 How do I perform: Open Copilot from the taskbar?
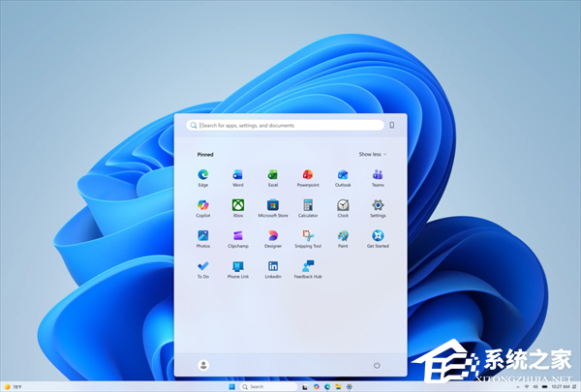[x=317, y=387]
